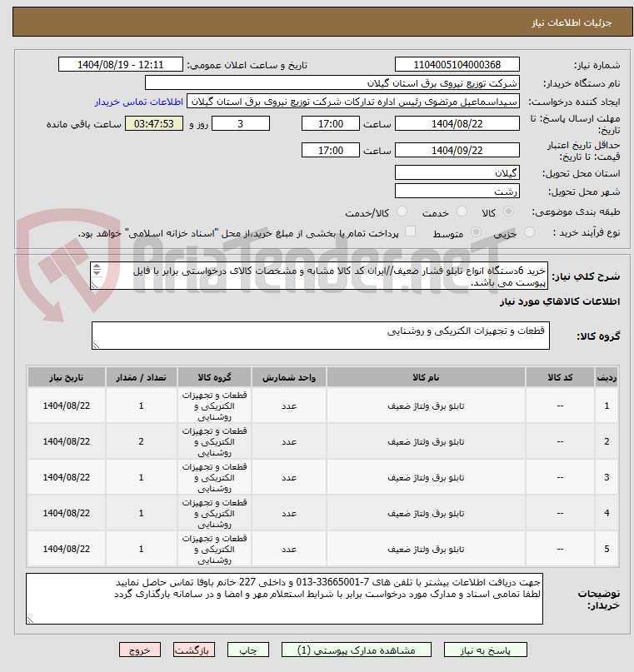The height and width of the screenshot is (672, 634).
Task: Click the خروج exit button
Action: coord(140,650)
